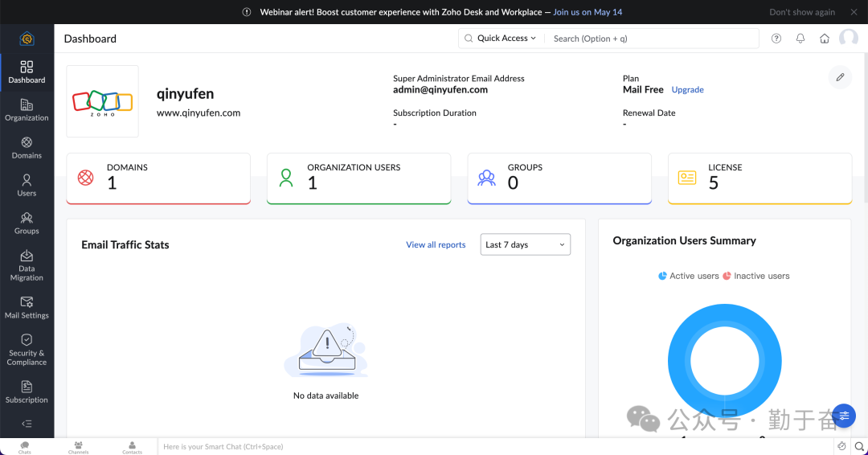Click View all reports link
The width and height of the screenshot is (868, 455).
[436, 245]
